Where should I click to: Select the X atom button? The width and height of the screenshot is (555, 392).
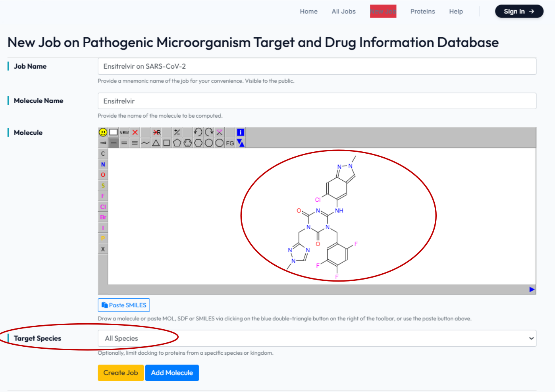[103, 249]
